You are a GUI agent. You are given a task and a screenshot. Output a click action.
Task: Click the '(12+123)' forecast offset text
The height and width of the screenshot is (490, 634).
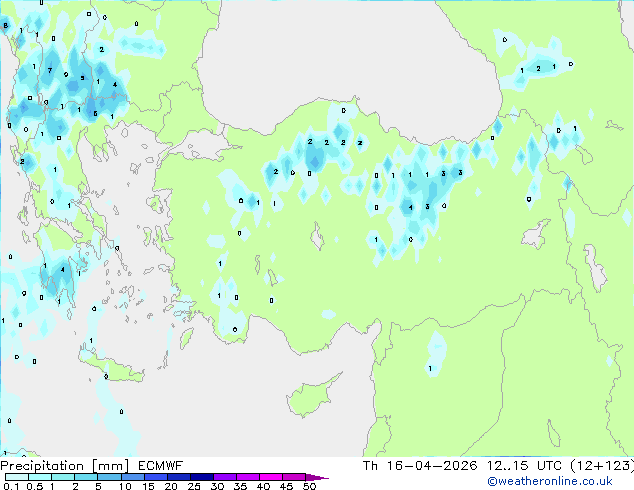pyautogui.click(x=602, y=466)
